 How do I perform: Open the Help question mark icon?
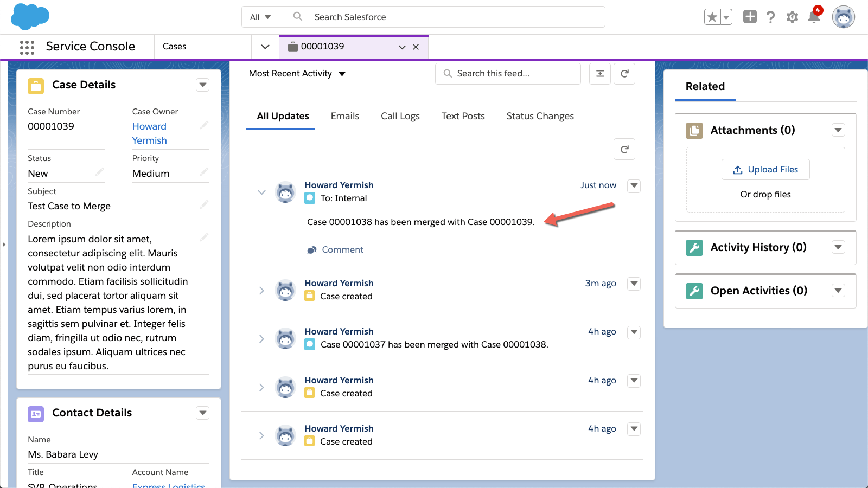click(771, 17)
